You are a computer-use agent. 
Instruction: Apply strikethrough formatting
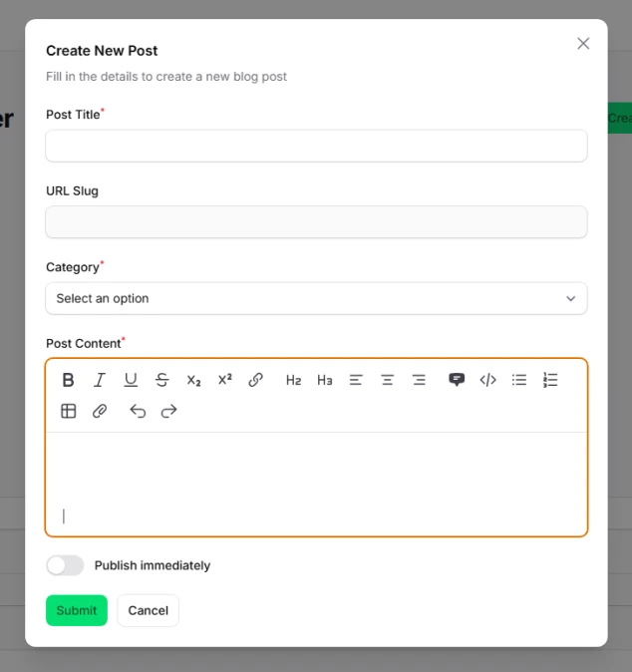tap(161, 380)
